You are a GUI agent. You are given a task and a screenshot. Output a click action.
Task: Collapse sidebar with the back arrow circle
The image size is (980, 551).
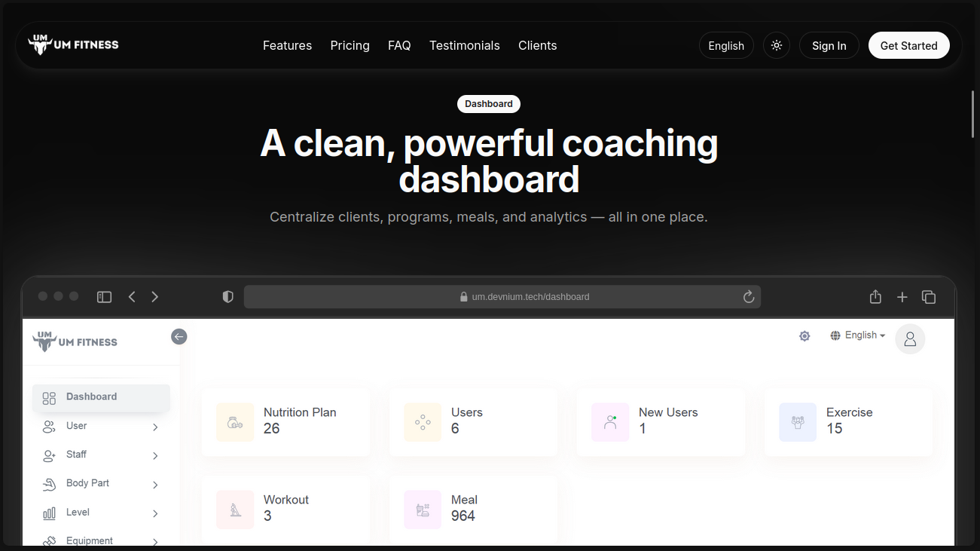coord(179,337)
